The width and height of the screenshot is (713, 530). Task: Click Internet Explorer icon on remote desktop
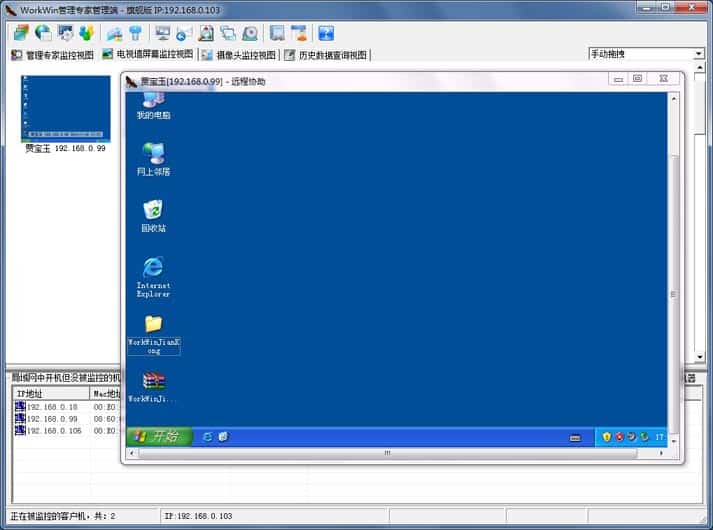click(153, 277)
